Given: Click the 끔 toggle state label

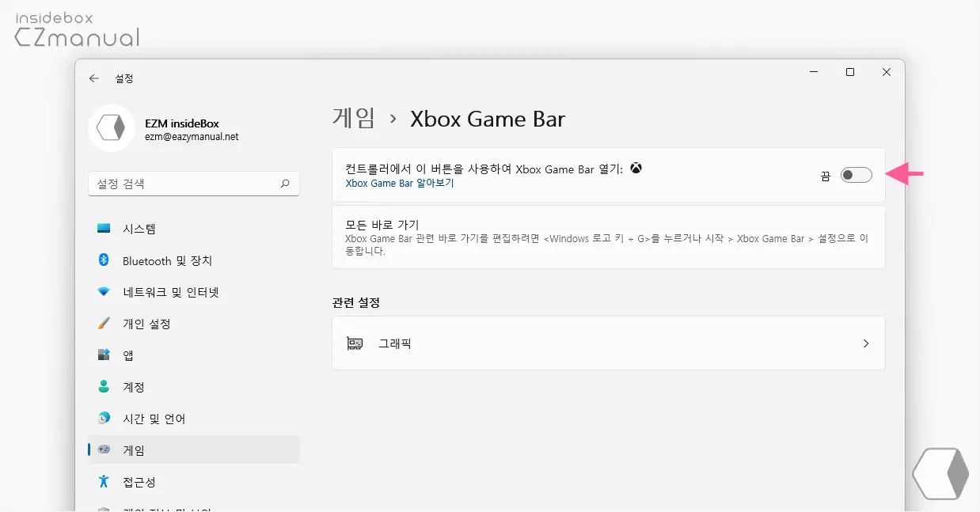Looking at the screenshot, I should point(826,176).
